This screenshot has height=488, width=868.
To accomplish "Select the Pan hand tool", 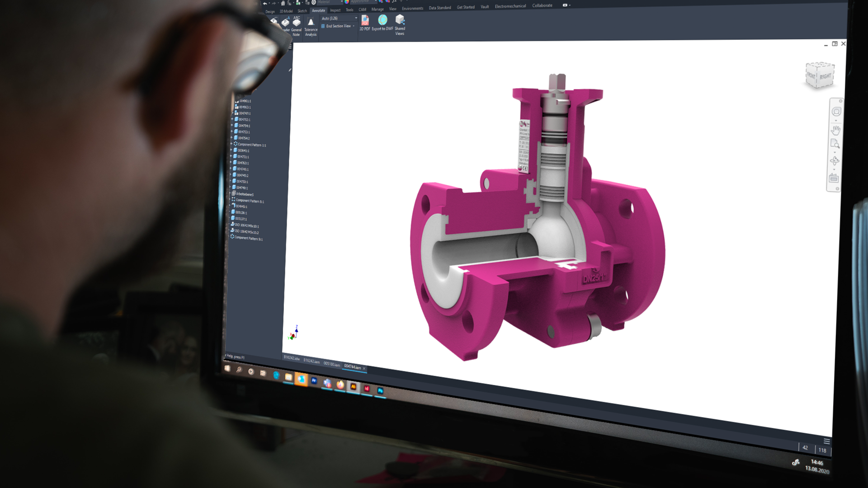I will [835, 131].
